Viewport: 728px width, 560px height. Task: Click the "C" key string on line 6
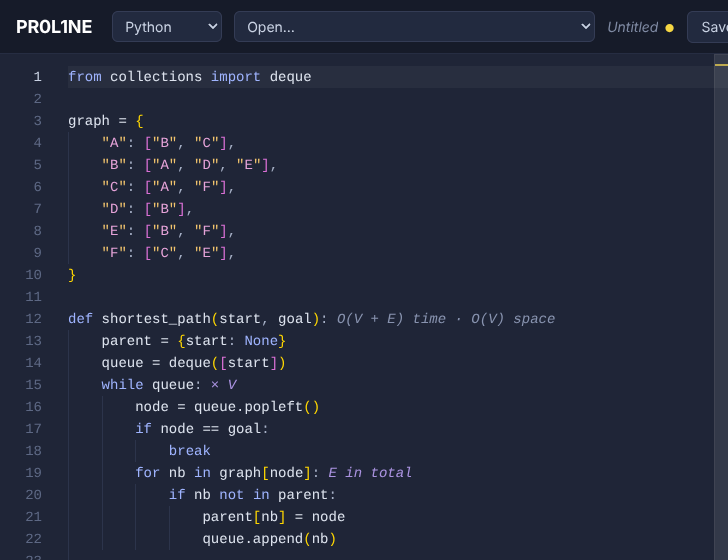point(114,187)
